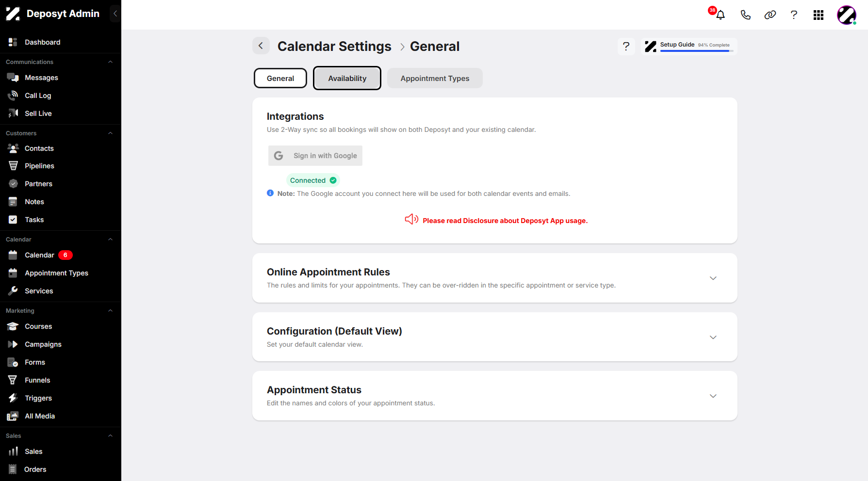Collapse the sidebar with the chevron
Screen dimensions: 868x481
[x=115, y=14]
